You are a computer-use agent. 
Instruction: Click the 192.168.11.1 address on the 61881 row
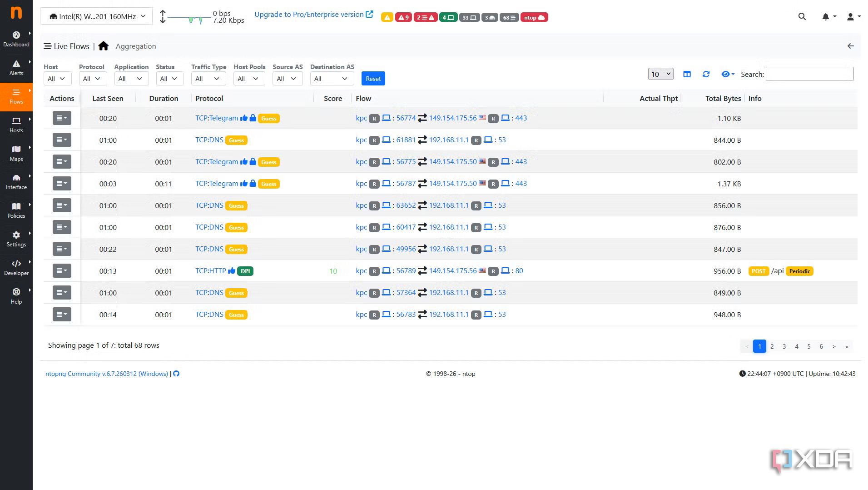click(449, 140)
